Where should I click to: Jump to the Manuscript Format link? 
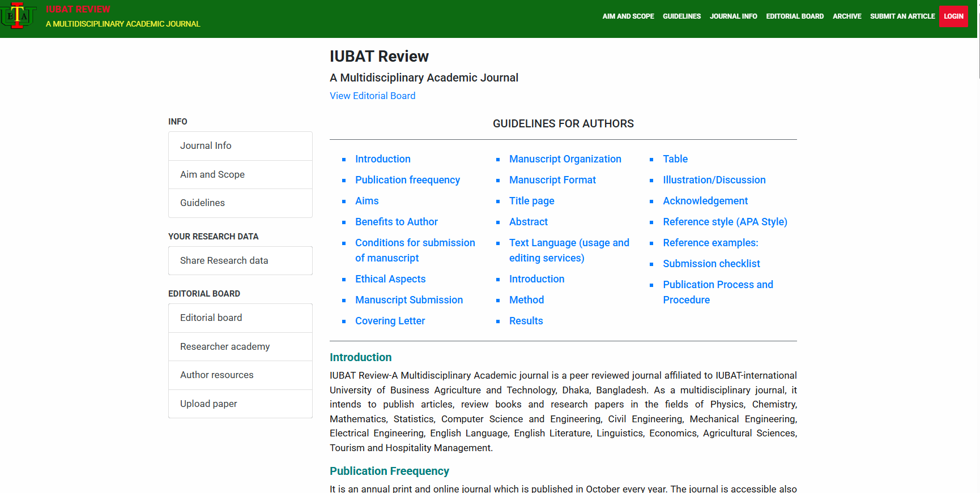[552, 180]
